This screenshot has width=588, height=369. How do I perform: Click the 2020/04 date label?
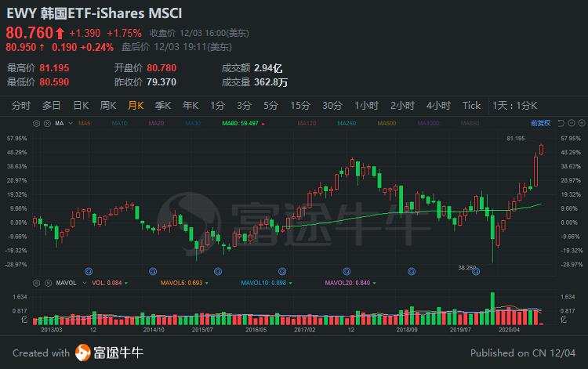[509, 330]
